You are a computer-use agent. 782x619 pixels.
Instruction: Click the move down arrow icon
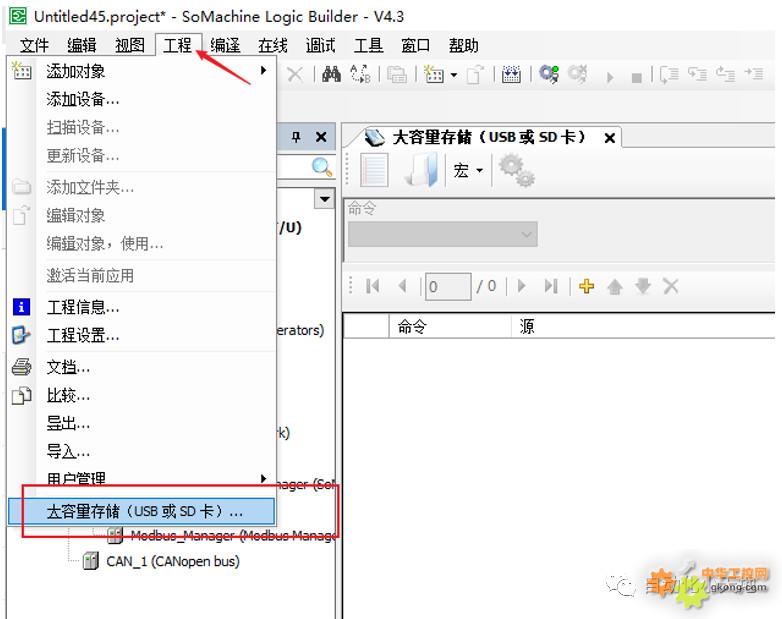[x=643, y=286]
